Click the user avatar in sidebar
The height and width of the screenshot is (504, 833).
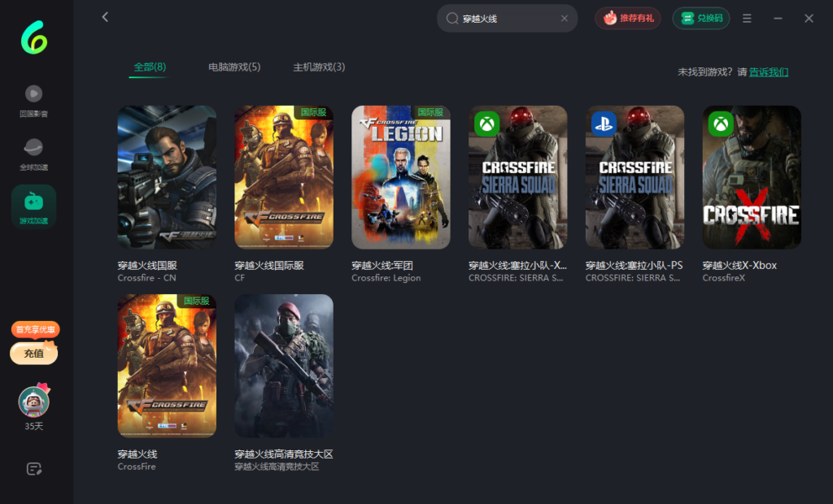[33, 401]
